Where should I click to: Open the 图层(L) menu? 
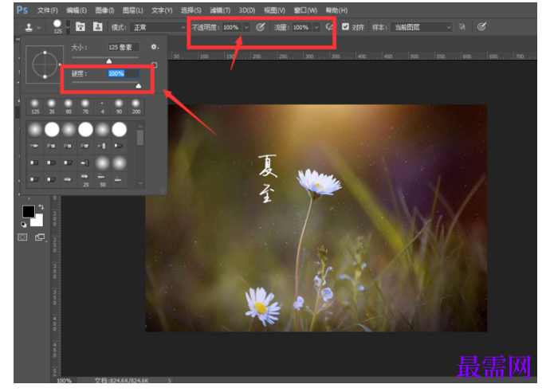(132, 10)
